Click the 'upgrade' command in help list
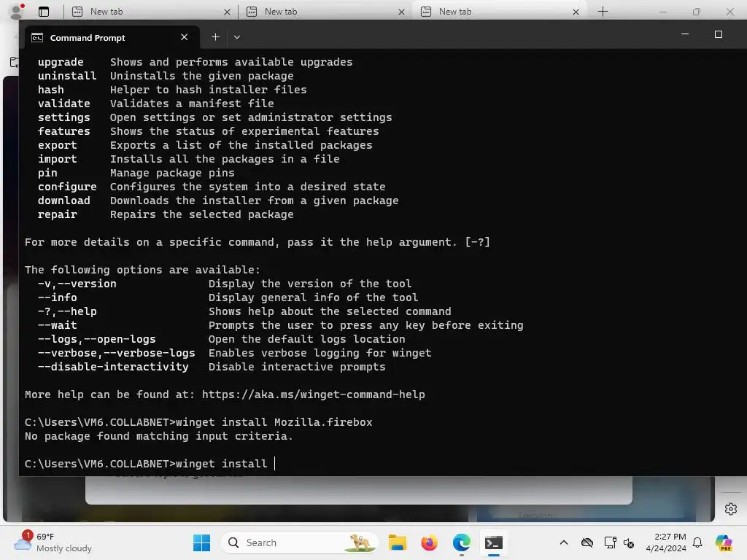 tap(61, 63)
